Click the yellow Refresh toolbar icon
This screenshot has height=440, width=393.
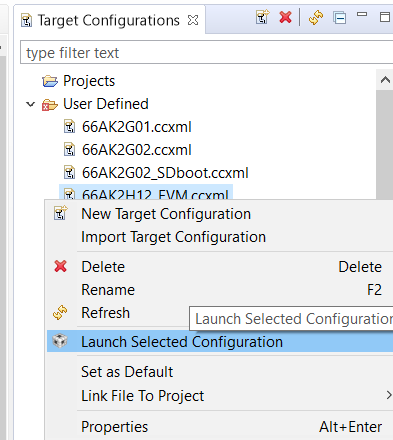click(x=316, y=17)
